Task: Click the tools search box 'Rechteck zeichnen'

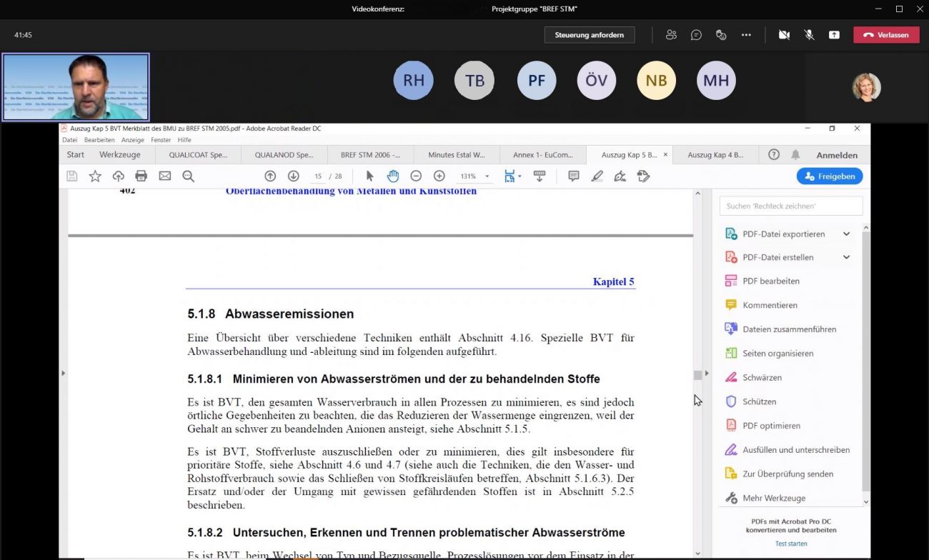Action: [x=791, y=206]
